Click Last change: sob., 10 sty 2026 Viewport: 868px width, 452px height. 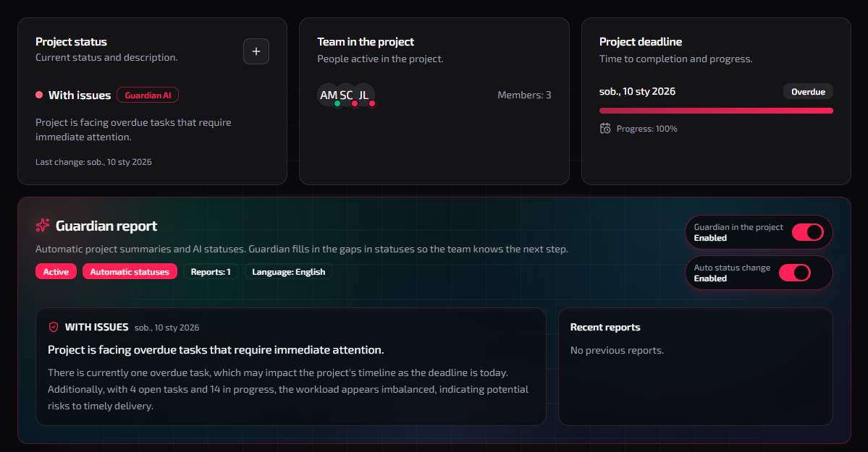(93, 162)
